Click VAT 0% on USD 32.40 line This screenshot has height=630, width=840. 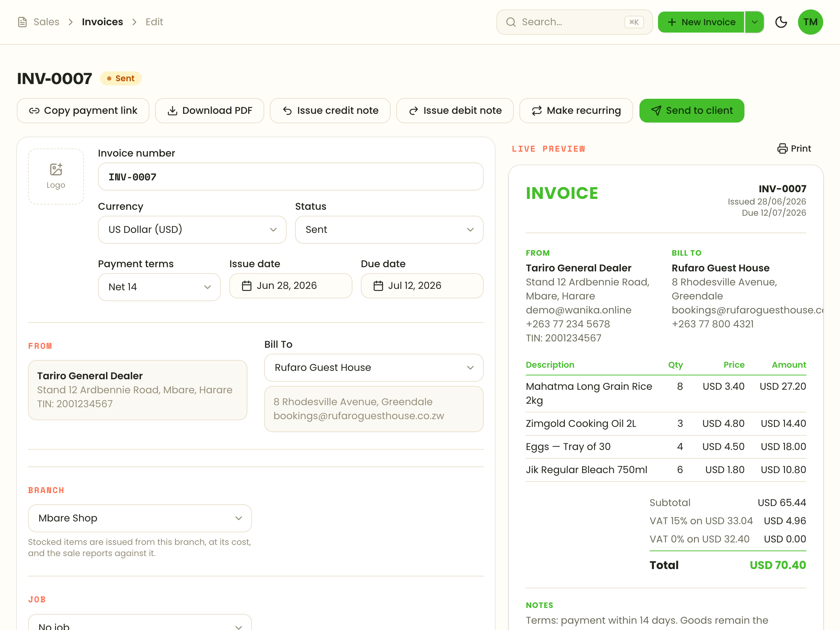pos(728,539)
